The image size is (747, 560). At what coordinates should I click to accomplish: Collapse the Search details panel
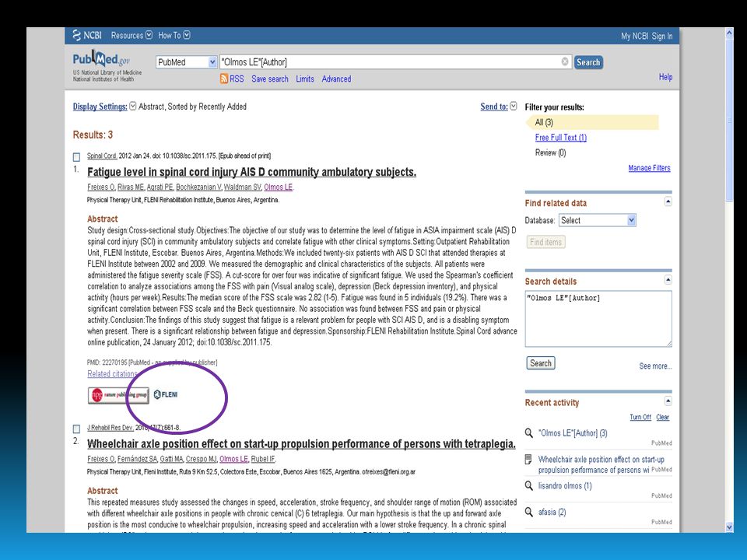click(x=668, y=280)
